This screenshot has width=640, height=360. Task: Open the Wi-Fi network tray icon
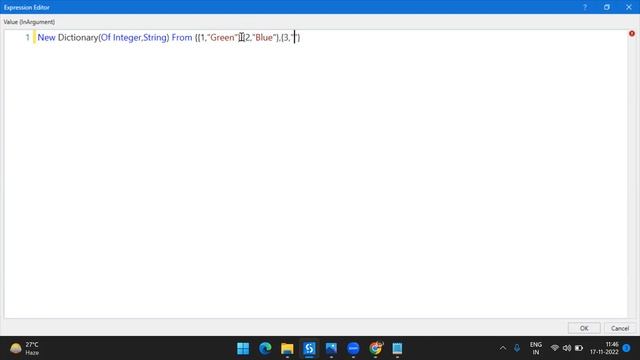point(554,348)
